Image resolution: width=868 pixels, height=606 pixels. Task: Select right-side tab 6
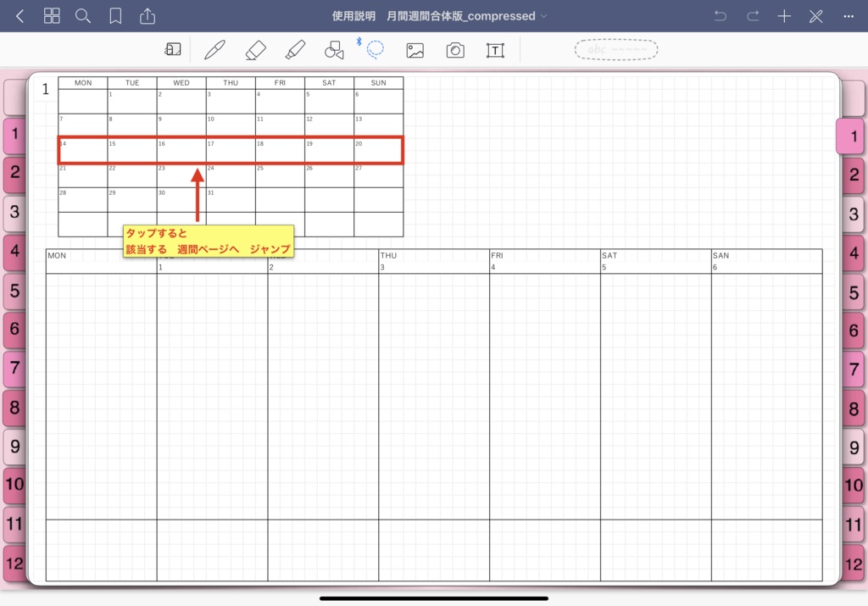click(853, 331)
